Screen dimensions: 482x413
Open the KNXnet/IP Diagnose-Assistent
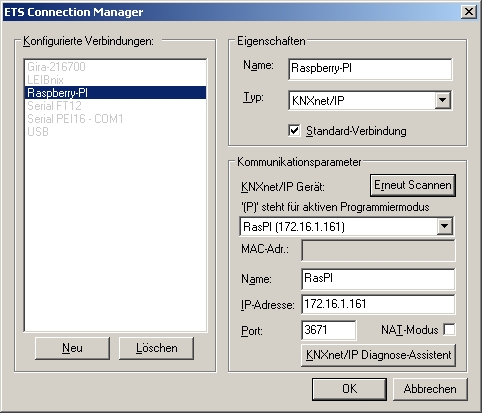click(x=378, y=355)
